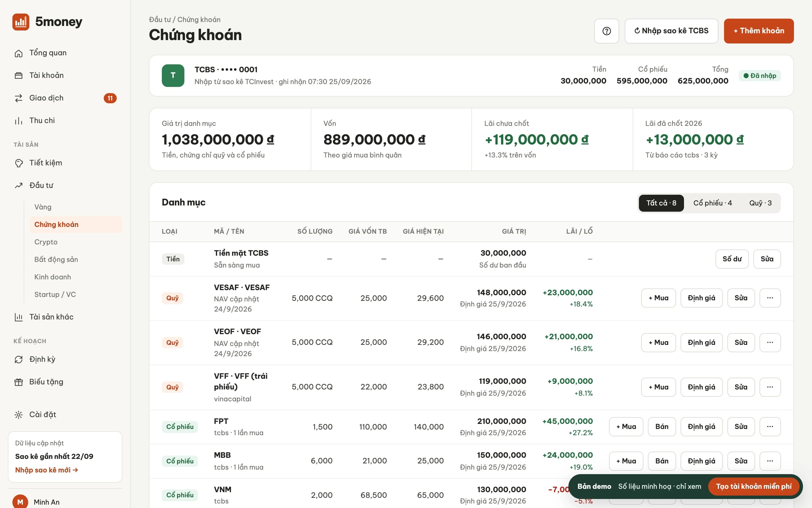Click the Tài khoản wallet icon
This screenshot has height=508, width=812.
click(x=19, y=76)
